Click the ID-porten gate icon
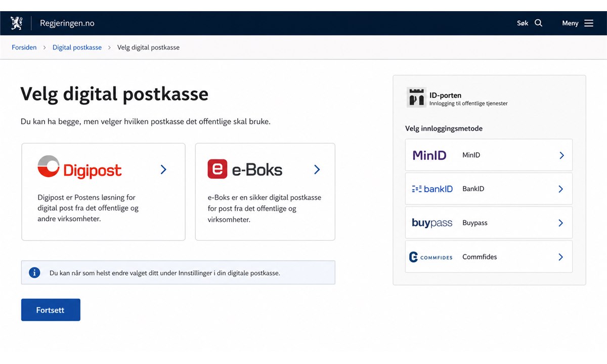The width and height of the screenshot is (607, 364). point(416,98)
